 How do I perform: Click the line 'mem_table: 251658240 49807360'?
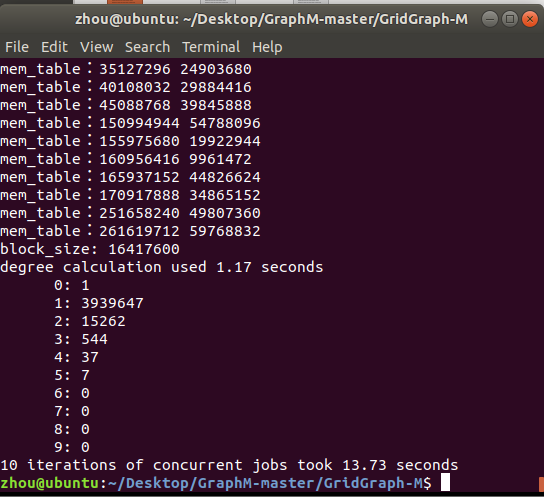tap(130, 213)
